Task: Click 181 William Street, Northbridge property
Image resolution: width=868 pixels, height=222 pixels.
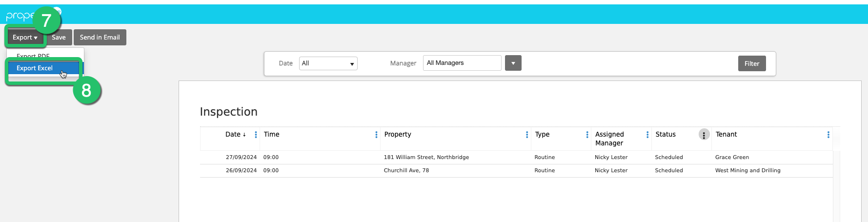Action: point(426,158)
